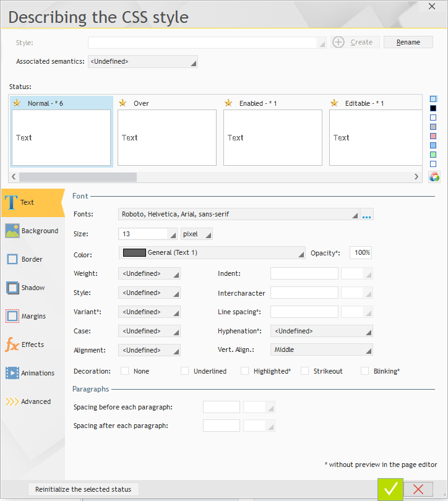Screen dimensions: 448x501
Task: Check the Strikeout decoration option
Action: (305, 371)
